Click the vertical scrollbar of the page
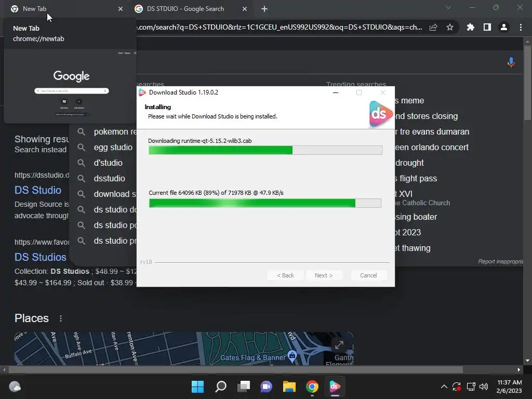 [527, 83]
